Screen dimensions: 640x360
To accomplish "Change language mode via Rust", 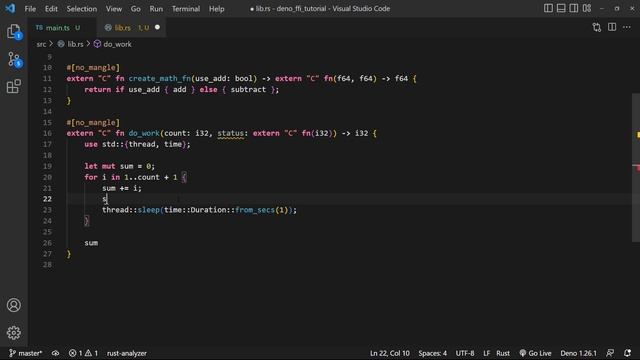I will 503,353.
